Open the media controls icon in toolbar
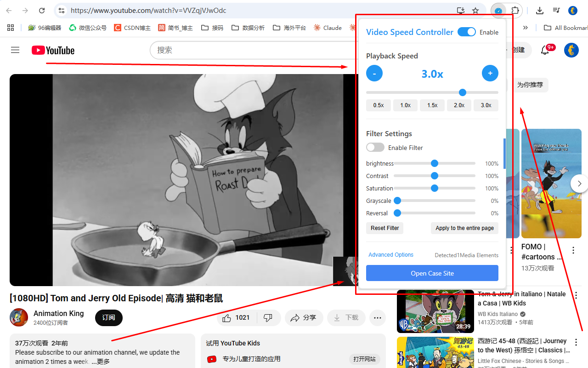The width and height of the screenshot is (588, 368). 556,11
